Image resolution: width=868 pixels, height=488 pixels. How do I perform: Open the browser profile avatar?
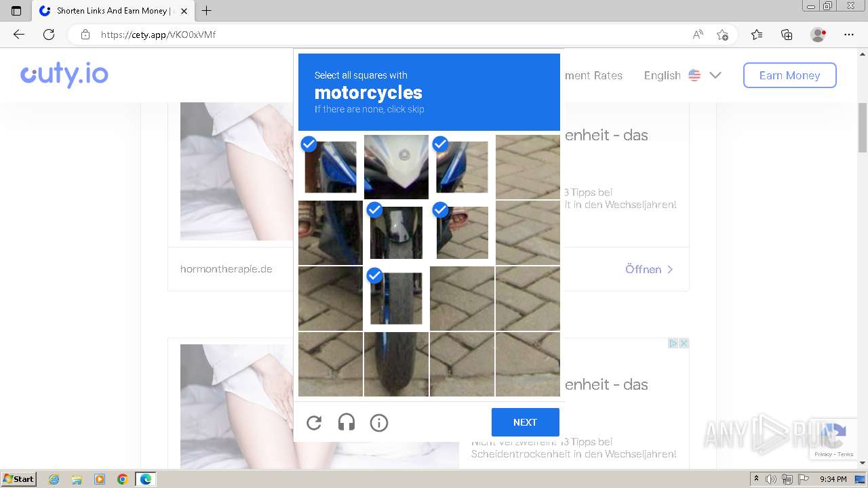tap(818, 35)
